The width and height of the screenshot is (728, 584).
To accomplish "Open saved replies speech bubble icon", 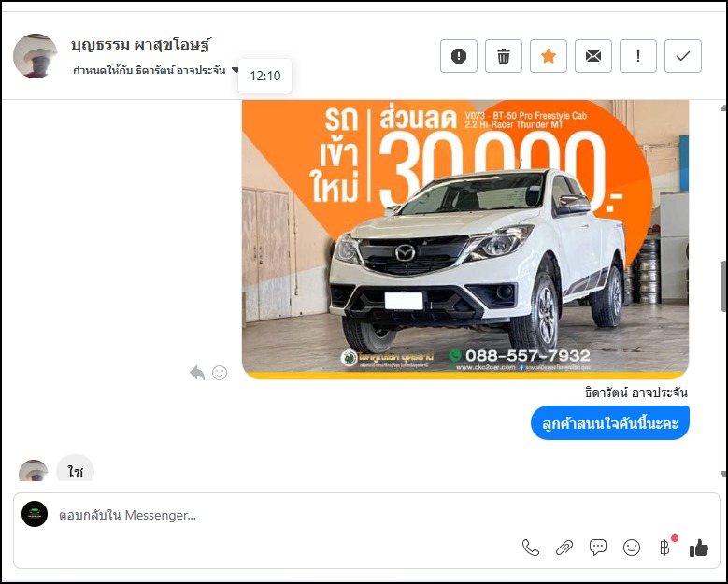I will click(598, 548).
